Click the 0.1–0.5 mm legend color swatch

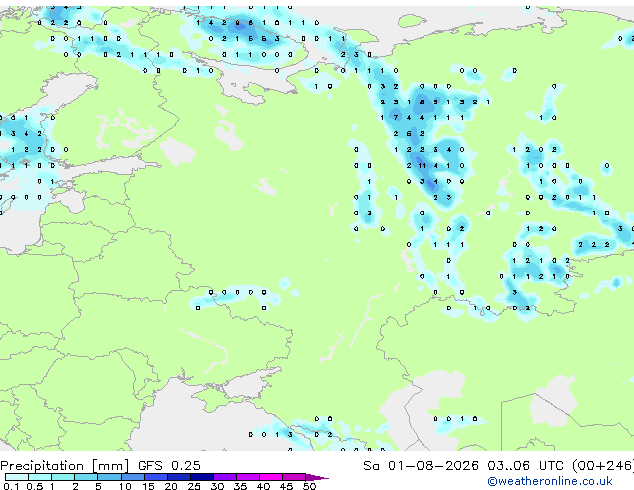click(x=17, y=477)
